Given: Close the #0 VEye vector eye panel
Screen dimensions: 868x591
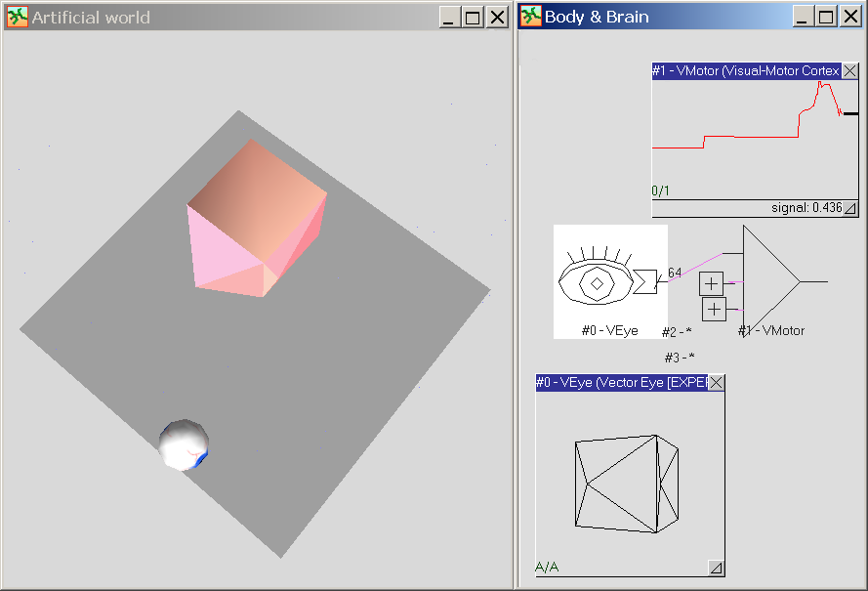Looking at the screenshot, I should 716,382.
